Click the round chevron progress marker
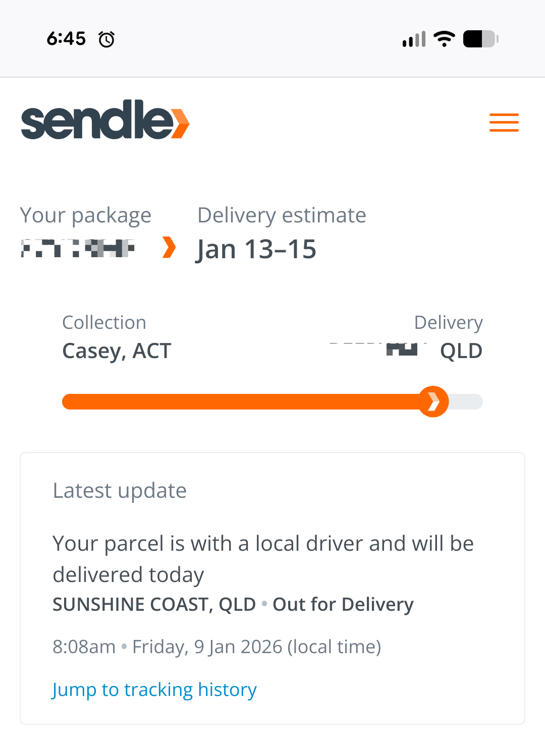 tap(433, 402)
